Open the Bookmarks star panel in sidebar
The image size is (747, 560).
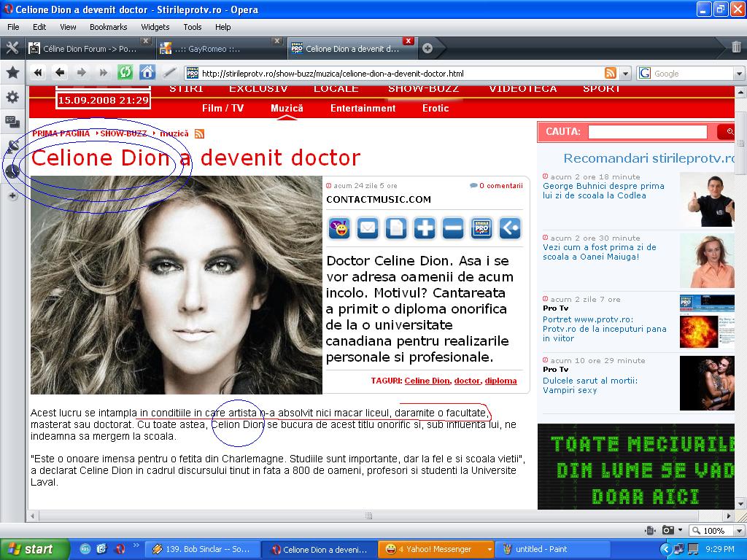click(x=12, y=73)
